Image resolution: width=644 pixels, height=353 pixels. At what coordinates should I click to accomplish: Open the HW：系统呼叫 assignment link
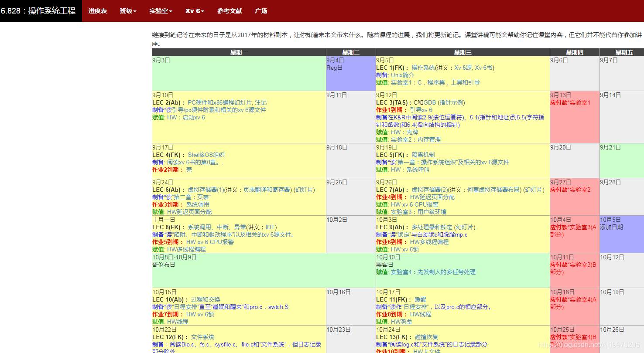410,170
